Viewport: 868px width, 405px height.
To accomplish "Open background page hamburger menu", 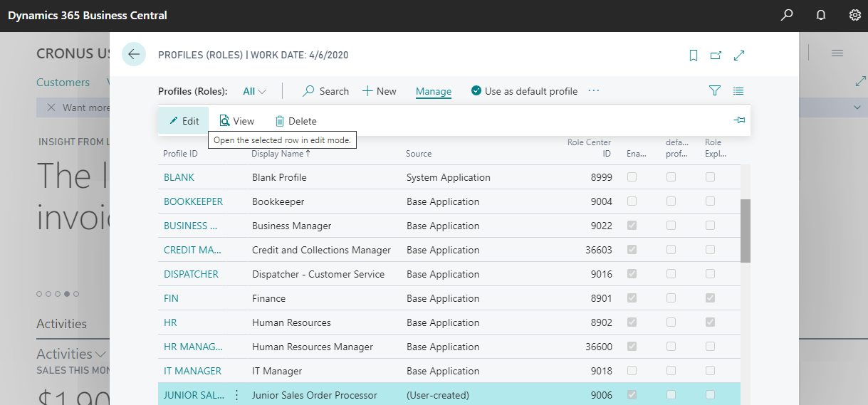I will pyautogui.click(x=837, y=53).
